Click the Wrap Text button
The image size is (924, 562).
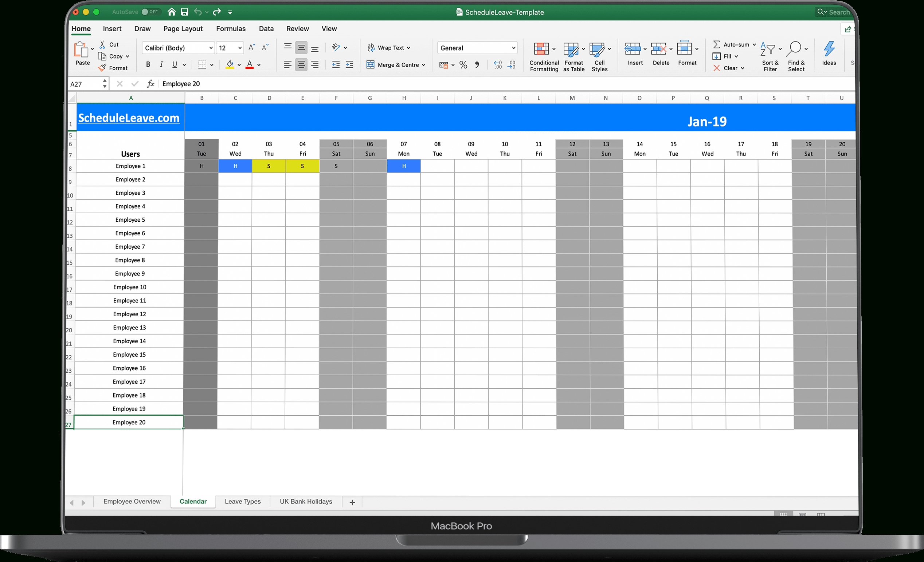coord(390,47)
